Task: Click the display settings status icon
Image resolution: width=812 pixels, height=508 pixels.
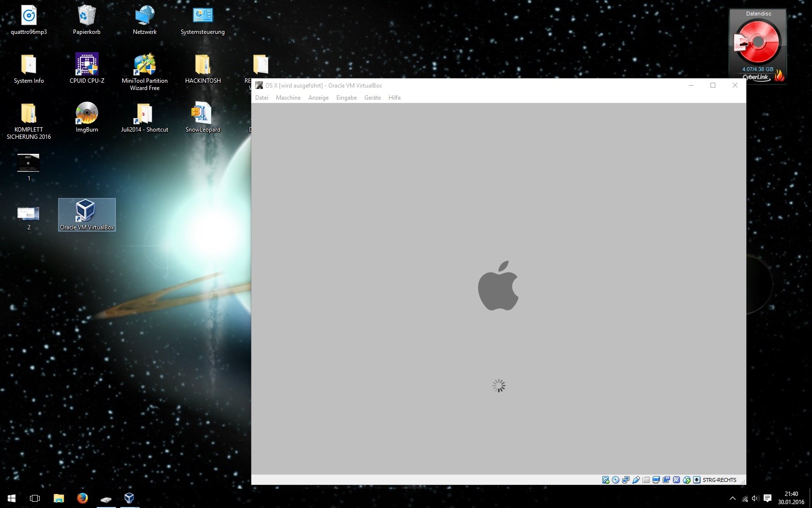Action: click(656, 480)
